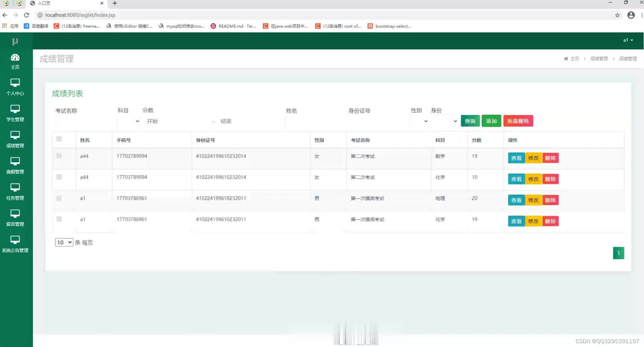Open the a1 user menu dropdown
The height and width of the screenshot is (347, 644).
pos(628,40)
